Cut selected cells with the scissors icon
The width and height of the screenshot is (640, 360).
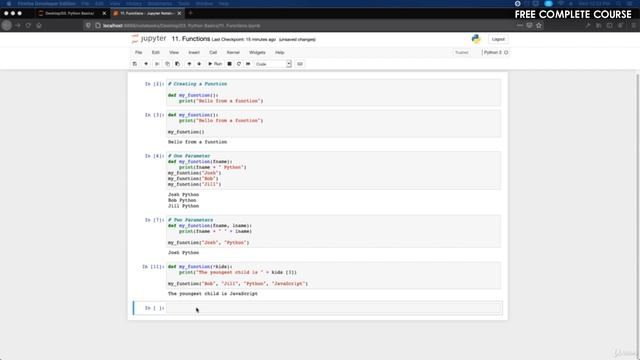coord(157,64)
